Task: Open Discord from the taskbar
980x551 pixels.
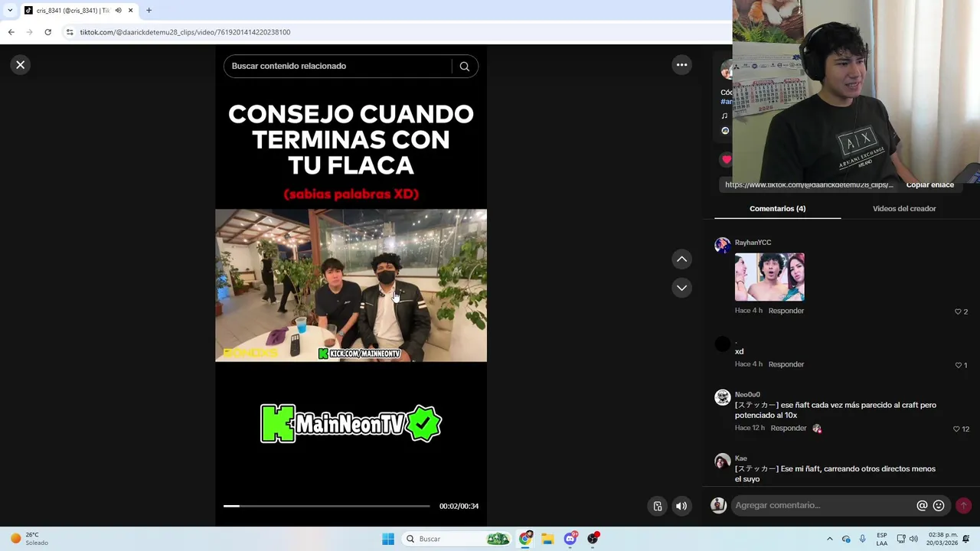Action: [570, 539]
